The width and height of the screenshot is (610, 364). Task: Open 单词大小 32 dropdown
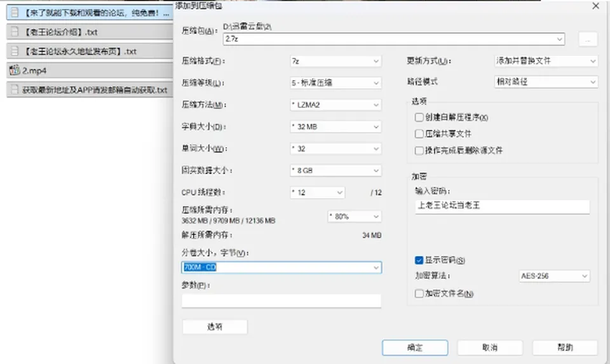[335, 149]
